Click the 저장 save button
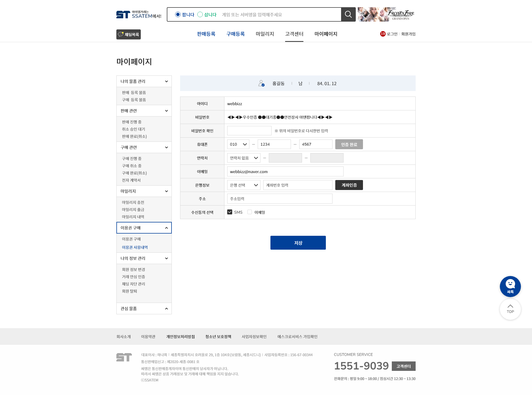Image resolution: width=532 pixels, height=395 pixels. pos(298,243)
